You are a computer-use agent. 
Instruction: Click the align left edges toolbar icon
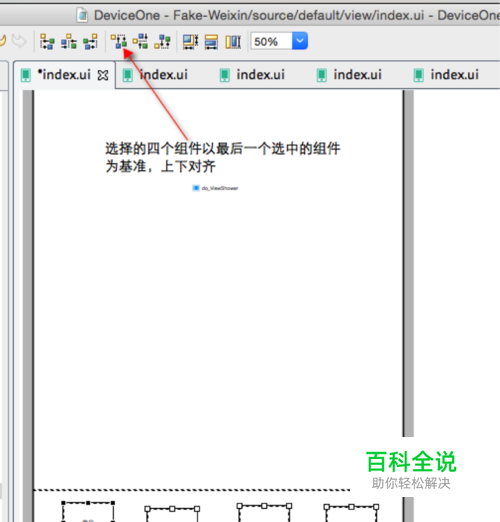coord(47,42)
